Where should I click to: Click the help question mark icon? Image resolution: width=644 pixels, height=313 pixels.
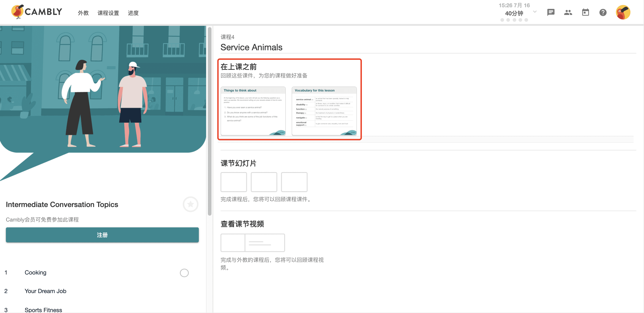coord(603,12)
